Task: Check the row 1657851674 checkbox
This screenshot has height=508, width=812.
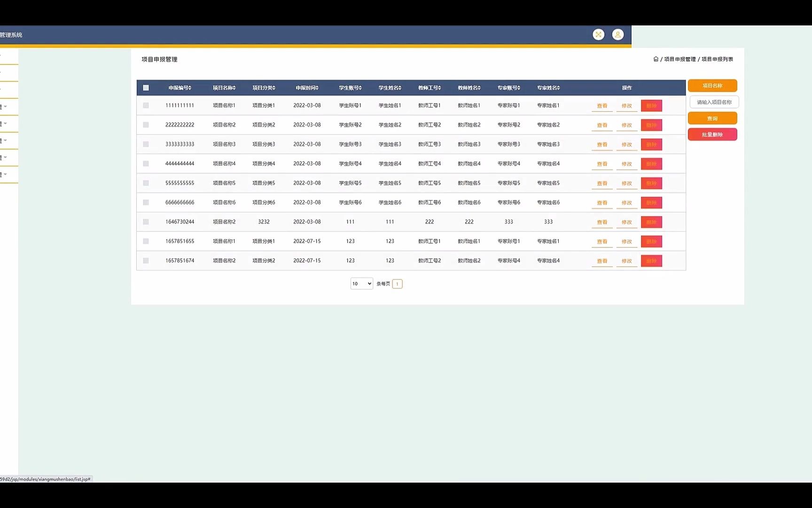Action: [146, 261]
